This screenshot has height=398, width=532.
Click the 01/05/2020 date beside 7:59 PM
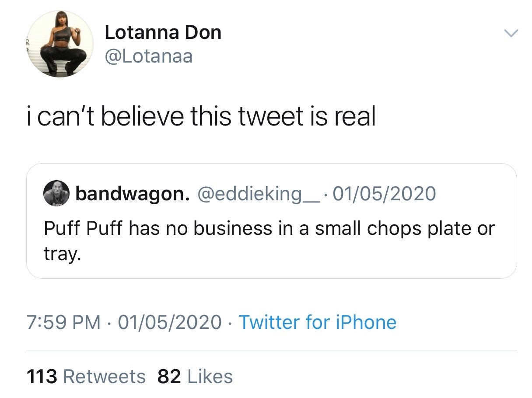170,322
